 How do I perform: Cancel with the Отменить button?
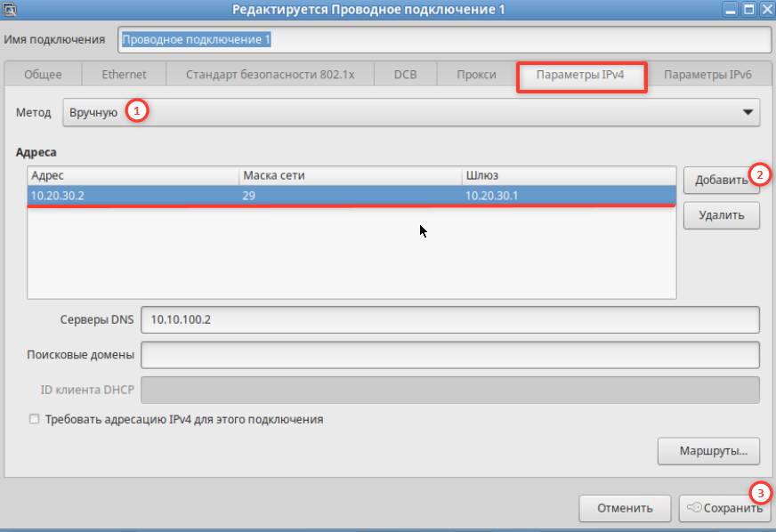625,508
